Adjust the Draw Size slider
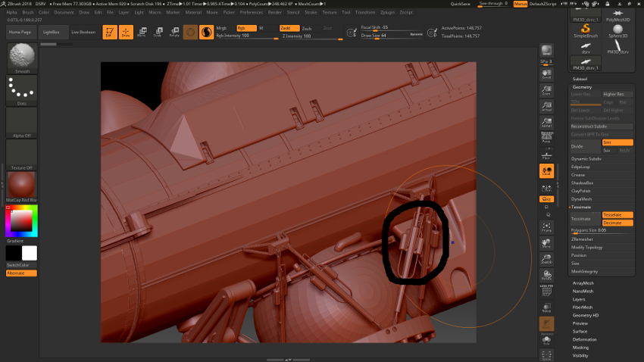Viewport: 644px width, 362px height. [x=392, y=36]
